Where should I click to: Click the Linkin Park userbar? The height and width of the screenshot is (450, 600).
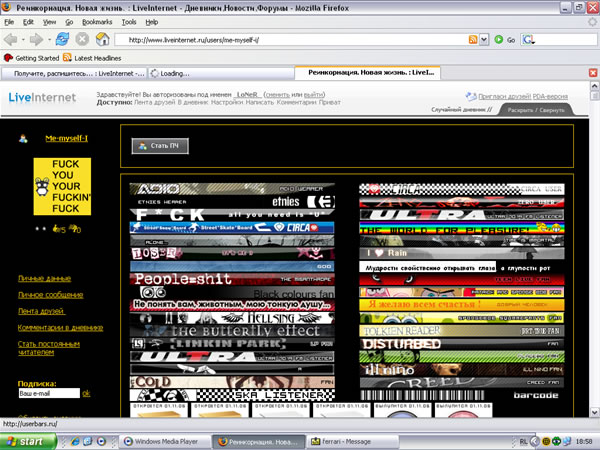click(x=232, y=344)
